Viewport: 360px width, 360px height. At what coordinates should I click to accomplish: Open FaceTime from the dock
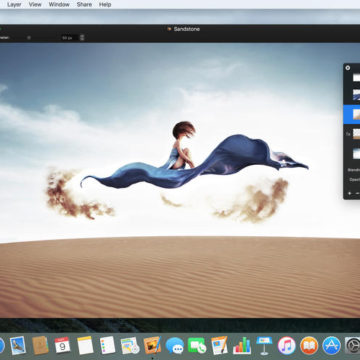coord(197,345)
